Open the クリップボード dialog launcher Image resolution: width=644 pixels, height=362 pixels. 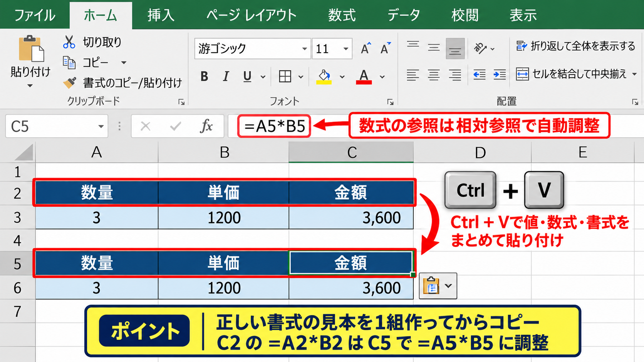pyautogui.click(x=181, y=102)
